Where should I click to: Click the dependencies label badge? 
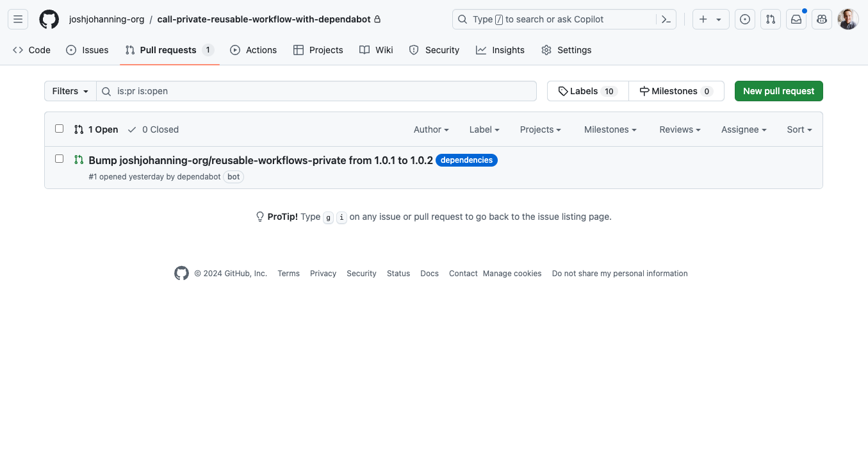point(466,160)
